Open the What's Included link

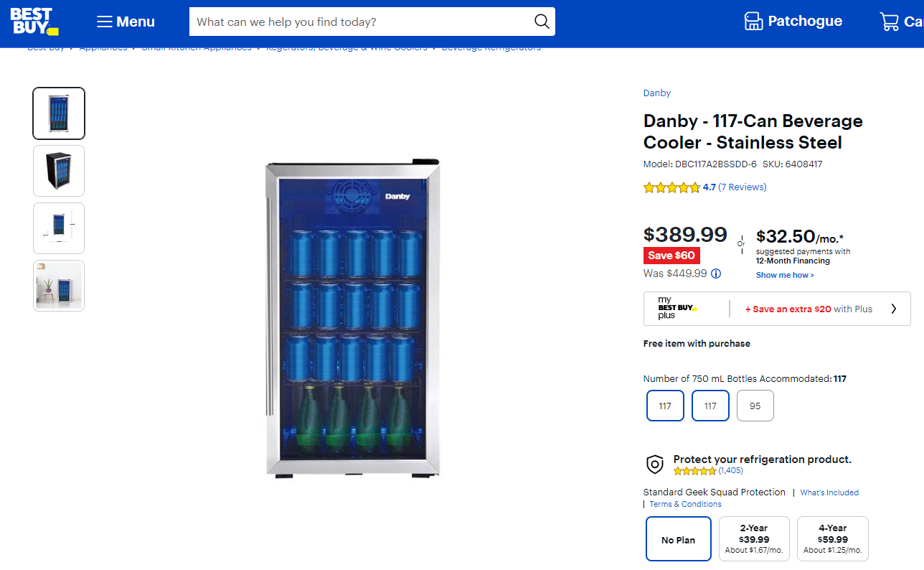pyautogui.click(x=829, y=492)
